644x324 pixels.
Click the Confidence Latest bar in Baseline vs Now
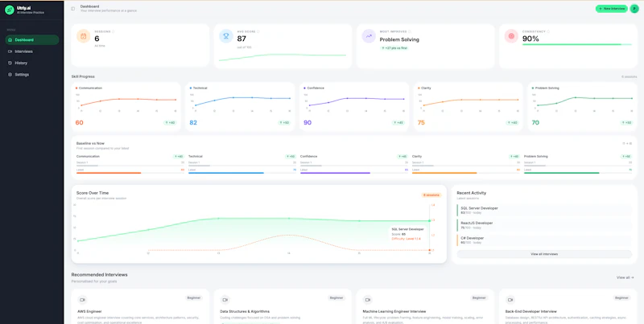pos(354,173)
